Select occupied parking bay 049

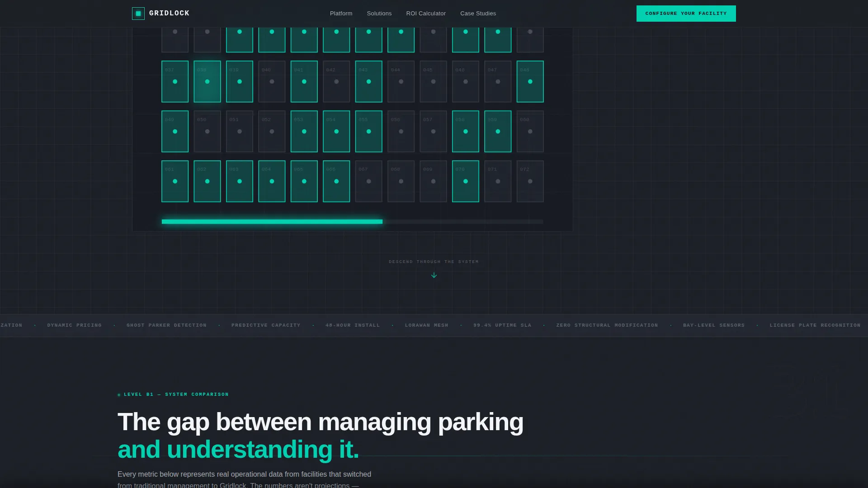[x=175, y=131]
